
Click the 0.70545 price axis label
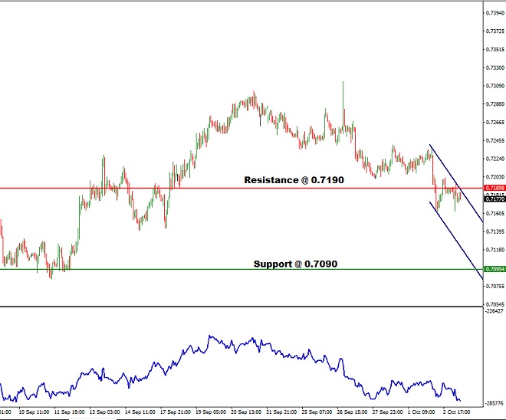[x=495, y=304]
